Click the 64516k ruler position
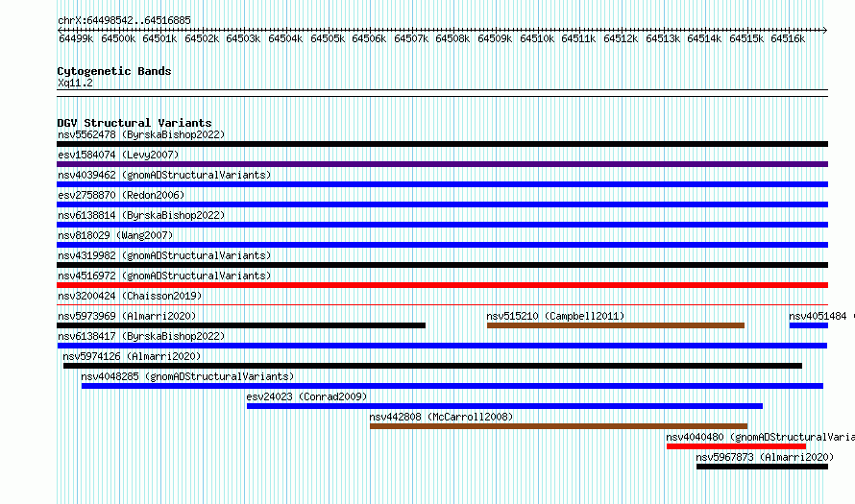The height and width of the screenshot is (504, 855). (x=788, y=38)
